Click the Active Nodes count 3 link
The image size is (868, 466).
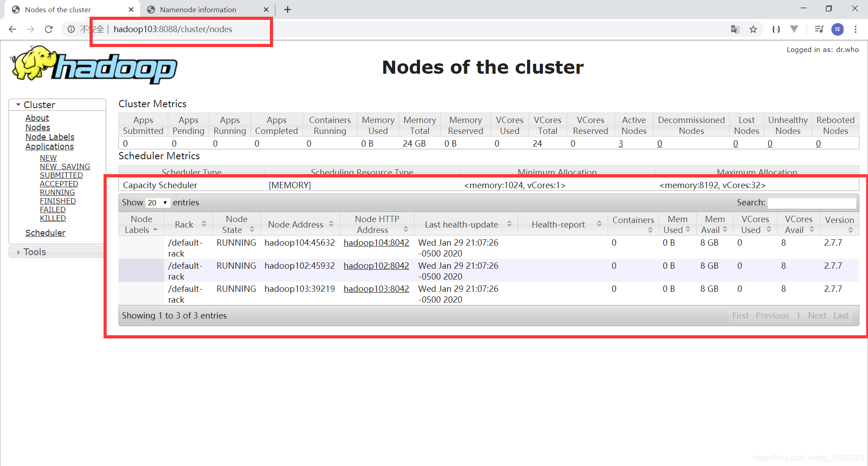(x=621, y=144)
